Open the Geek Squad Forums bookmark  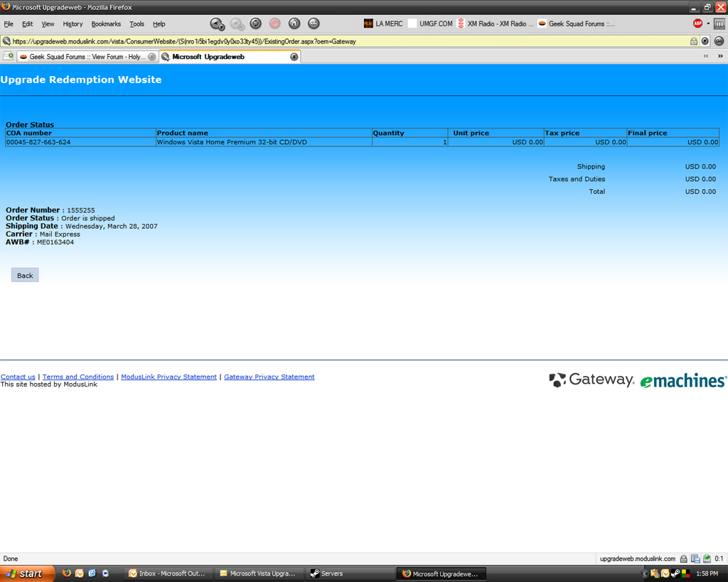[x=576, y=23]
